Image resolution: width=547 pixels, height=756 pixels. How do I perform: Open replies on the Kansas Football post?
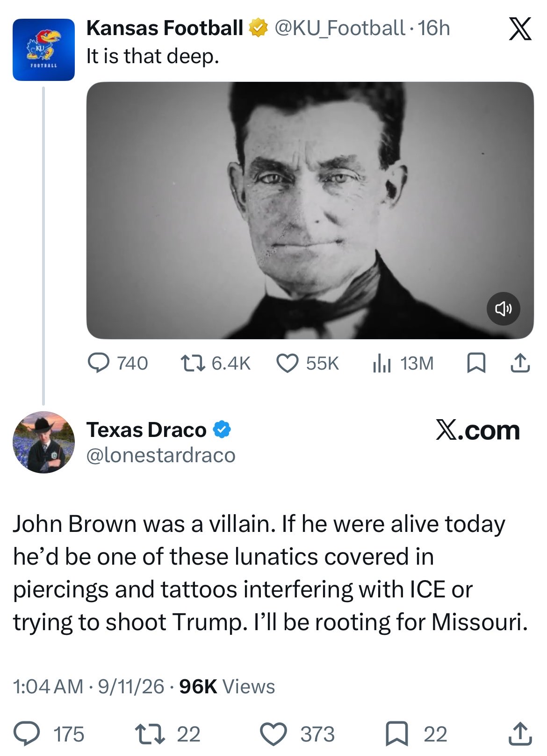point(118,363)
